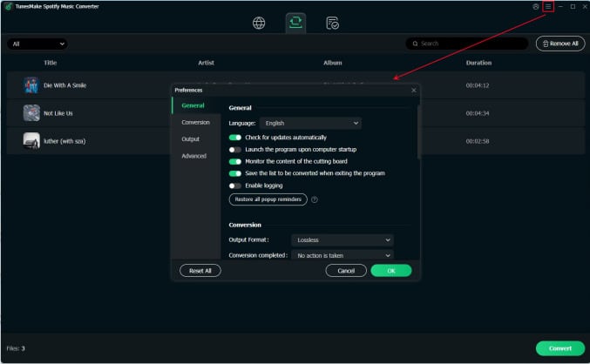The image size is (590, 364).
Task: Click the account icon in title bar
Action: [536, 6]
